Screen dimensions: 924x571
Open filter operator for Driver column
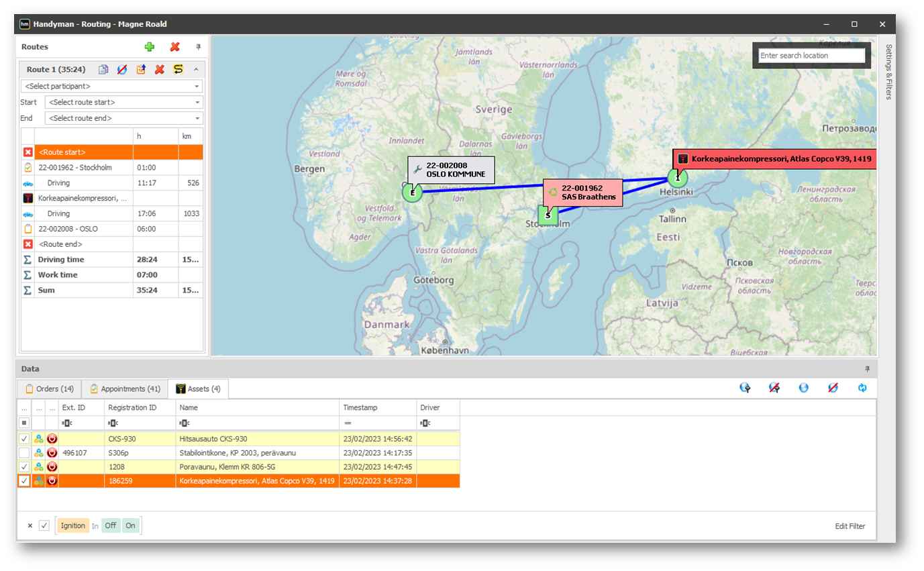[425, 423]
